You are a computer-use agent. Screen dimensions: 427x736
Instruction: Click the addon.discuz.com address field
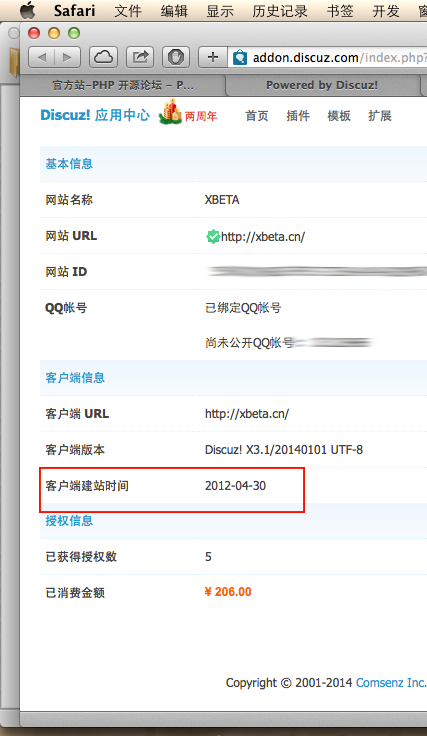pyautogui.click(x=328, y=58)
